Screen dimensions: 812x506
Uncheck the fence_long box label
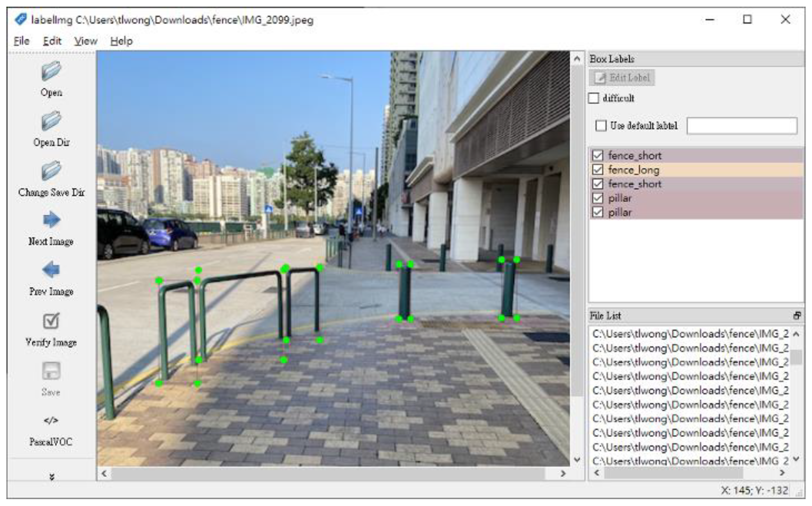coord(598,170)
